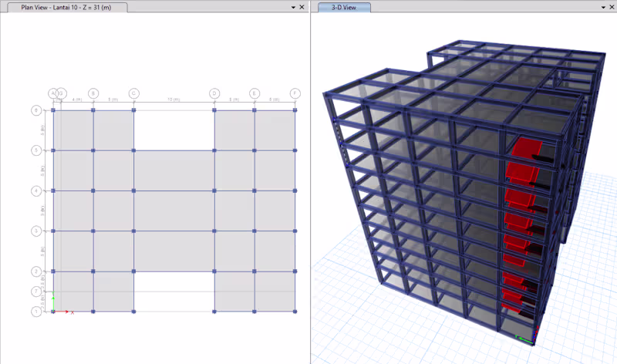Select column joint at grid F-1 intersection
Screen dimensions: 617x364
point(295,312)
